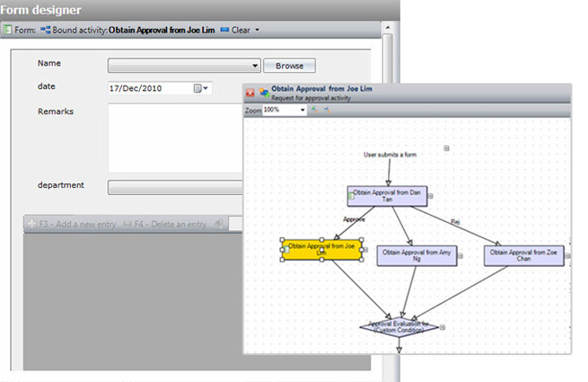The width and height of the screenshot is (588, 382).
Task: Click the 'Obtain Approval from Joe Lim' bound activity text
Action: [162, 30]
